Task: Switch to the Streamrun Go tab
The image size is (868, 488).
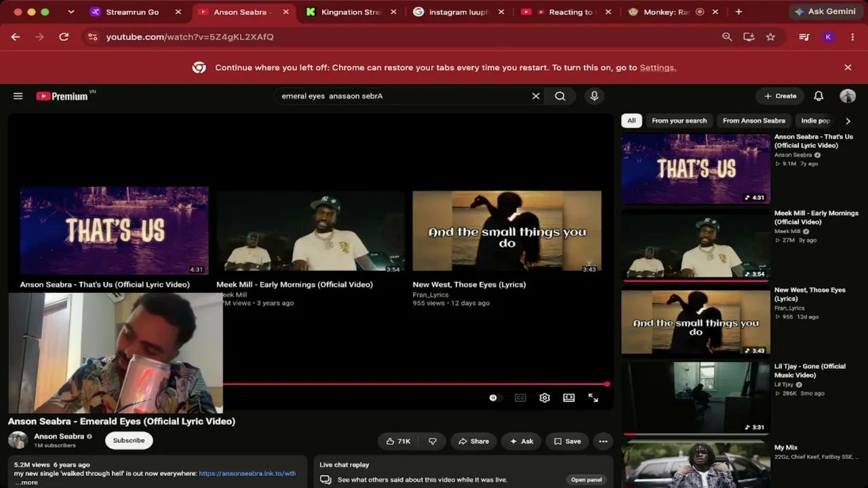Action: coord(132,12)
